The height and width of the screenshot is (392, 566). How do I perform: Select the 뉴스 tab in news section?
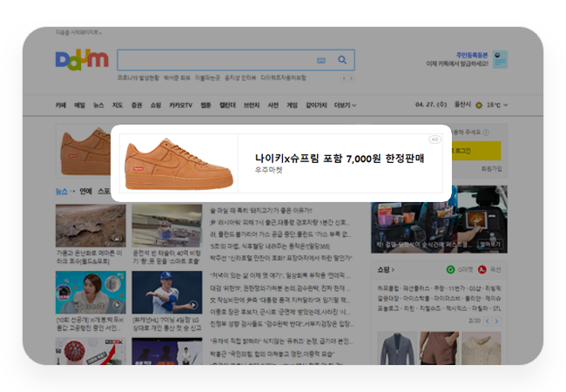click(61, 192)
